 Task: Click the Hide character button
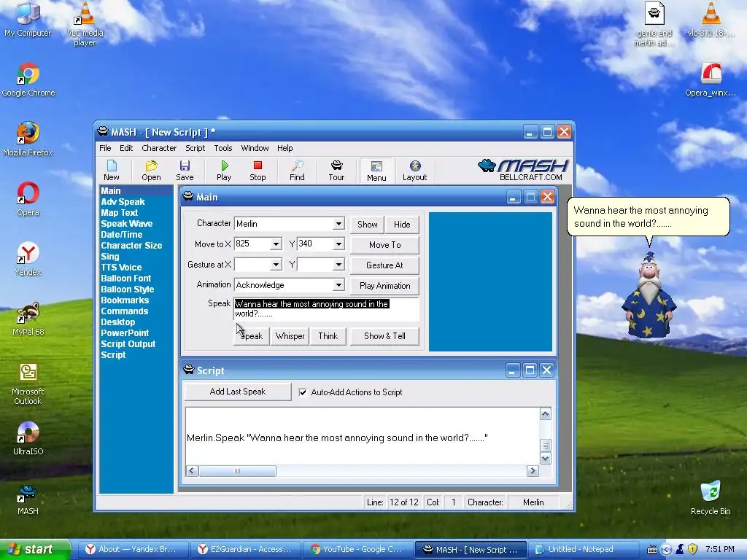[x=402, y=225]
